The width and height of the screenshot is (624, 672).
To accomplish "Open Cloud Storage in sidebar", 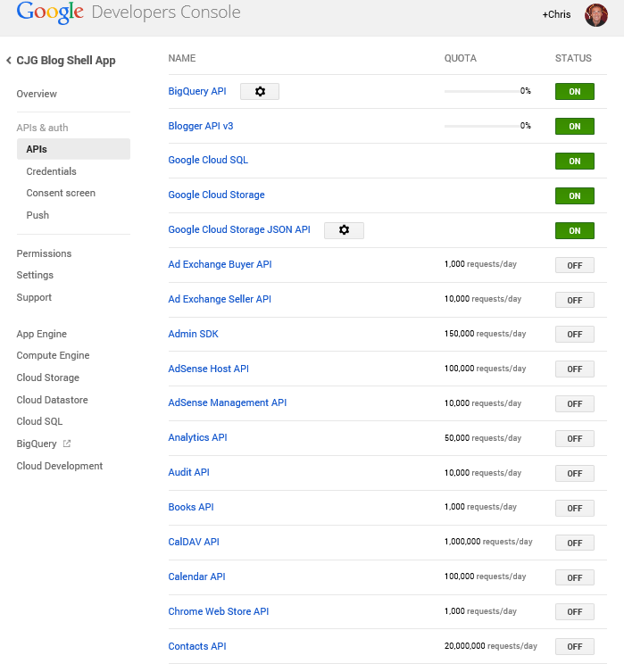I will 47,377.
